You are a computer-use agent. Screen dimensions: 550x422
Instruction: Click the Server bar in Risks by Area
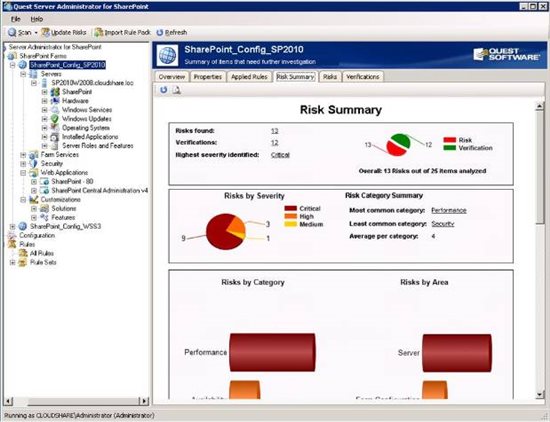[x=457, y=353]
